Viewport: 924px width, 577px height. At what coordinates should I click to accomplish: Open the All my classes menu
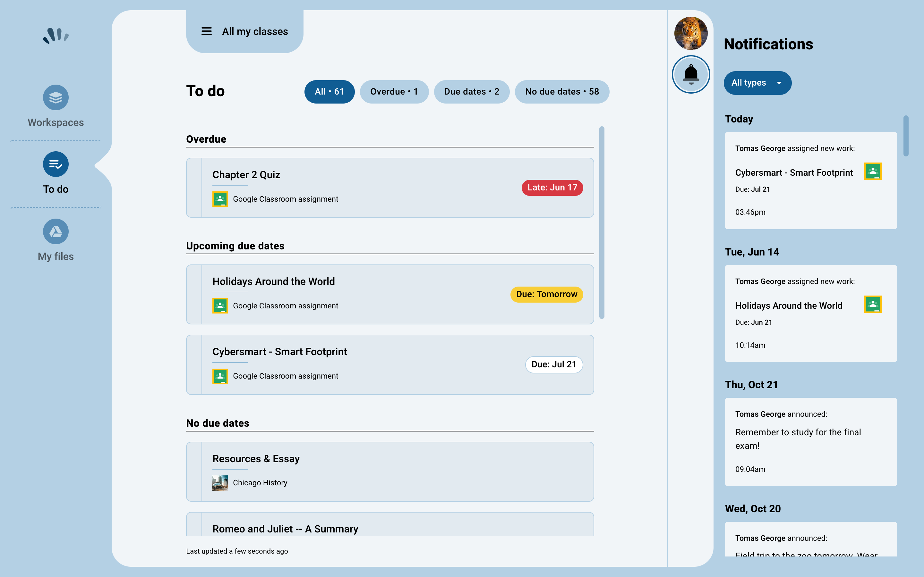pos(255,31)
